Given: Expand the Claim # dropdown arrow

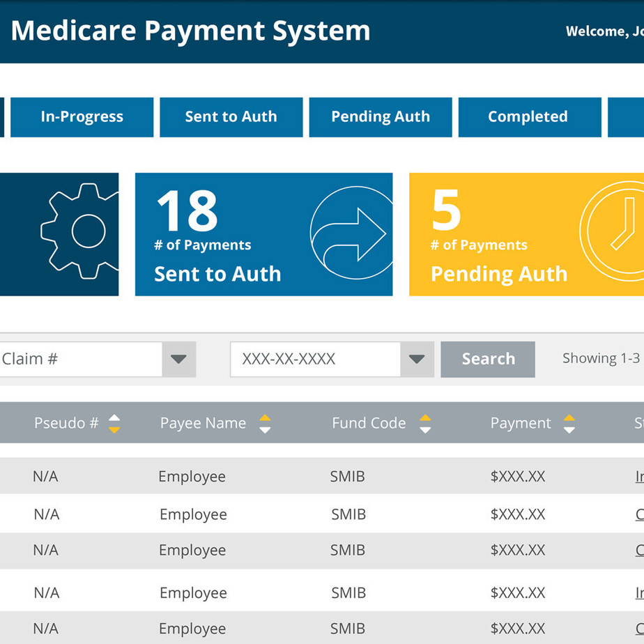Looking at the screenshot, I should click(x=178, y=360).
